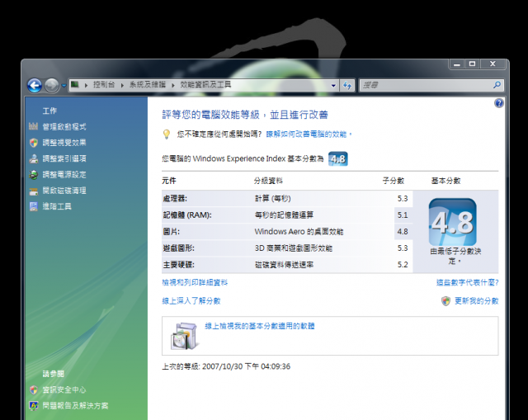The width and height of the screenshot is (528, 420).
Task: Select the 圖片 row label
Action: click(x=172, y=232)
